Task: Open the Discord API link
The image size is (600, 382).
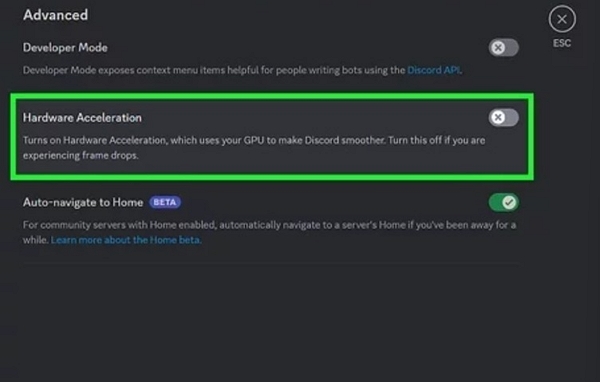Action: pyautogui.click(x=434, y=70)
